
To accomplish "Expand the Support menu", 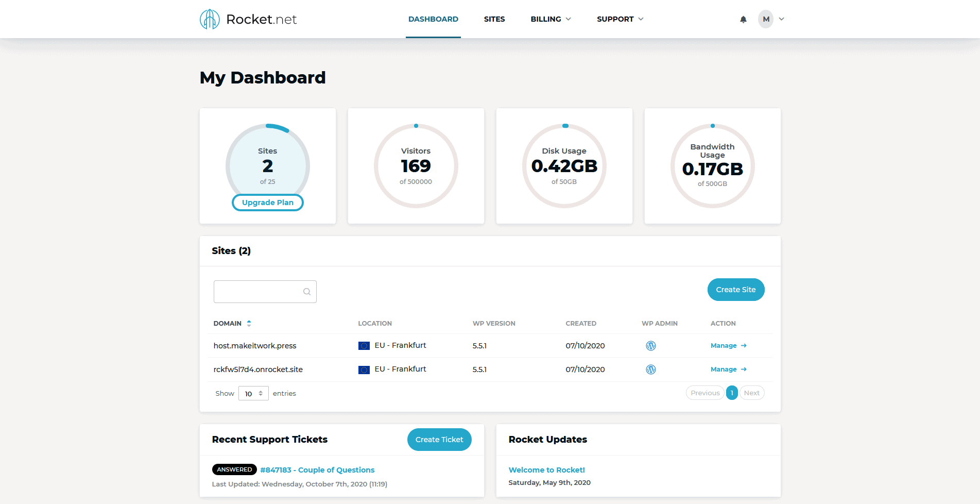I will [620, 19].
